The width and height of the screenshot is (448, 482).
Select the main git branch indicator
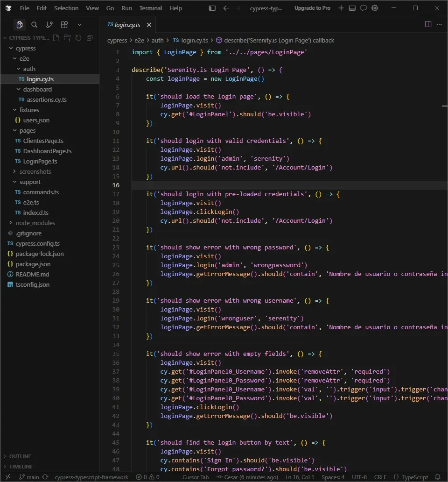click(x=29, y=477)
